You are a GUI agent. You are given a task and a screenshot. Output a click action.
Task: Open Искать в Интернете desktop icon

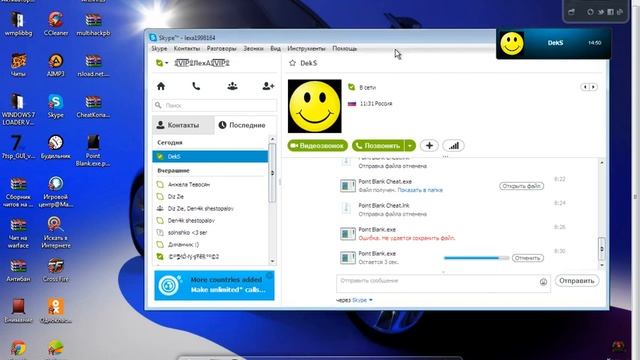click(56, 233)
